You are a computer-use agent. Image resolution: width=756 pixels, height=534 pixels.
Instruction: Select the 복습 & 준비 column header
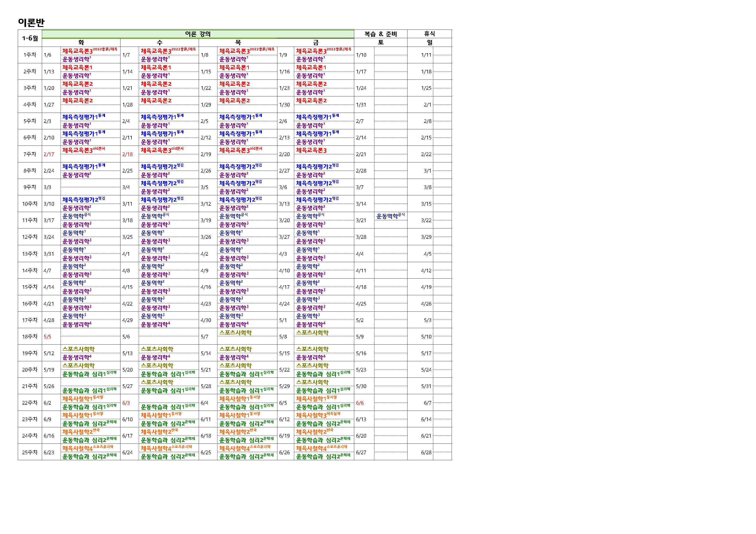tap(380, 34)
